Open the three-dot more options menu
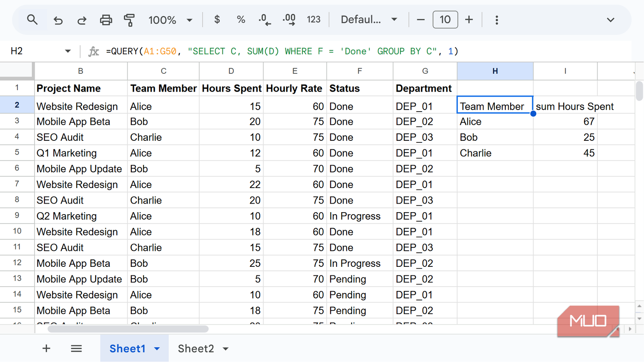The height and width of the screenshot is (362, 644). [496, 20]
